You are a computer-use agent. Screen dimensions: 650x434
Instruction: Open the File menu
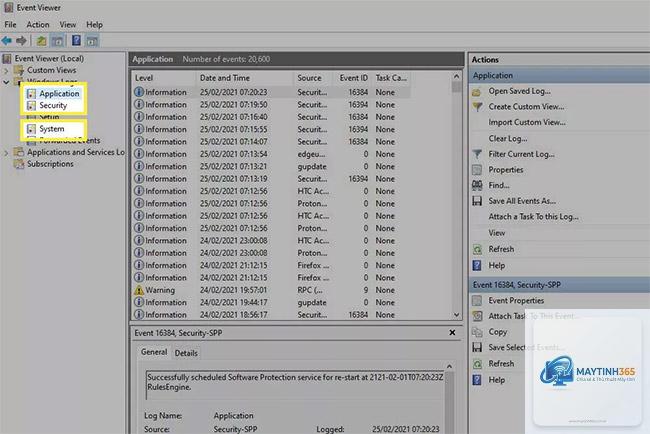coord(10,25)
